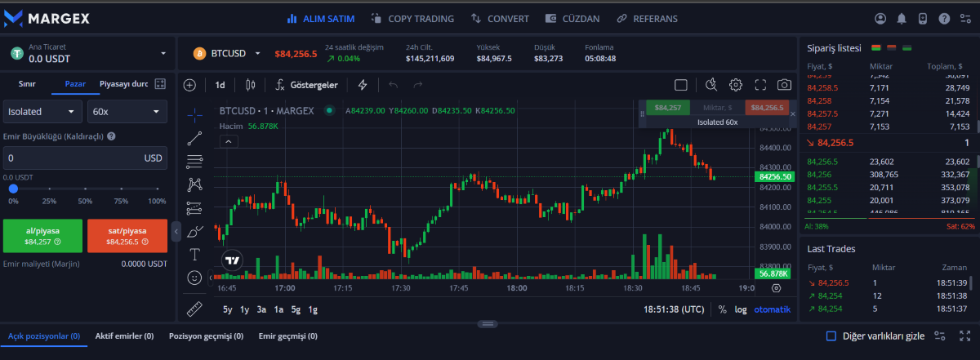980x360 pixels.
Task: Undo the last chart action
Action: (x=394, y=84)
